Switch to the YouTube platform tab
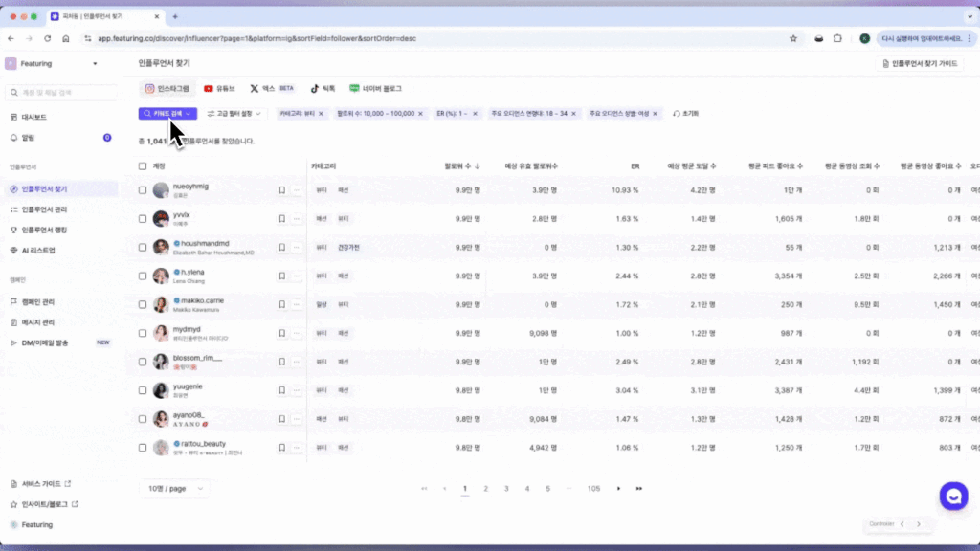 [x=219, y=88]
